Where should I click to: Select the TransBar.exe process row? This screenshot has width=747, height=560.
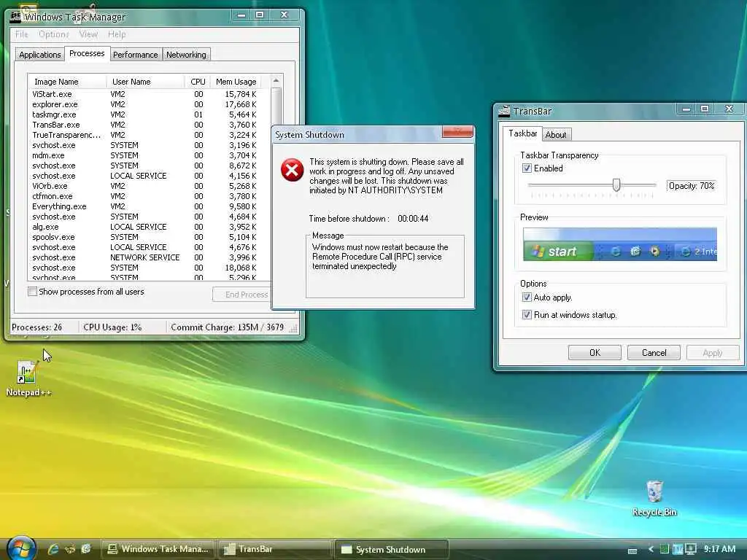click(x=149, y=125)
